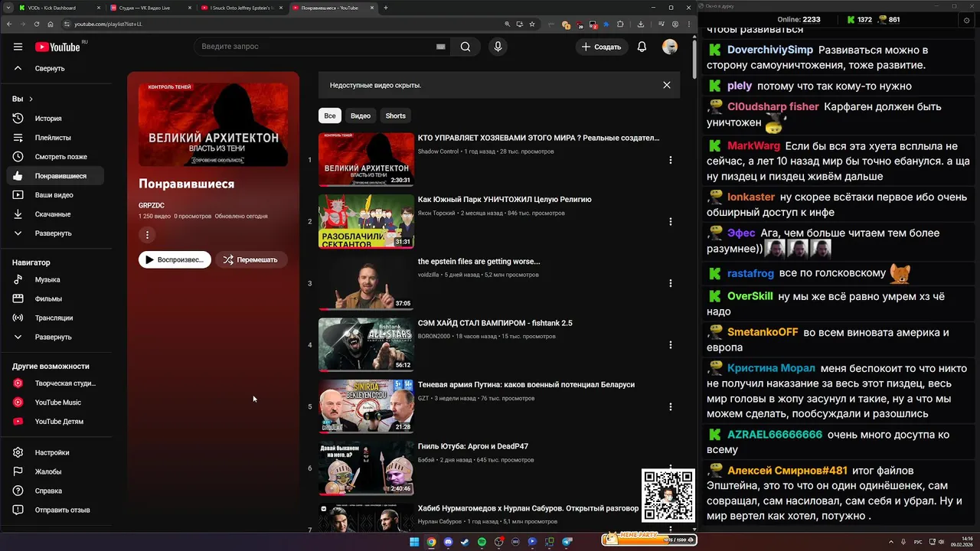Open on-screen keyboard icon in search box

pyautogui.click(x=440, y=47)
